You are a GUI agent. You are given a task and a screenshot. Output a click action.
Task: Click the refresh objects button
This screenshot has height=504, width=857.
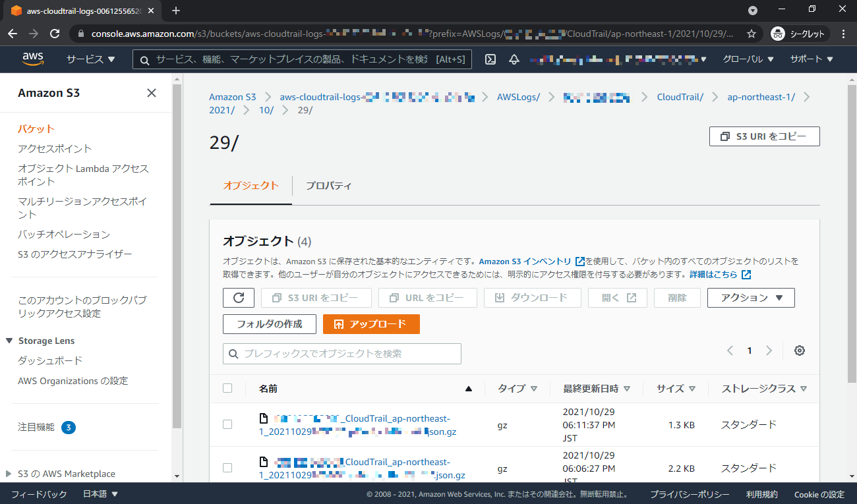coord(239,298)
